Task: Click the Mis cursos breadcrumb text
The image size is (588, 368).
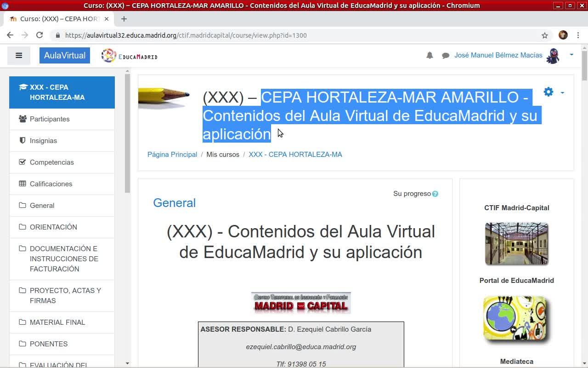Action: point(223,155)
